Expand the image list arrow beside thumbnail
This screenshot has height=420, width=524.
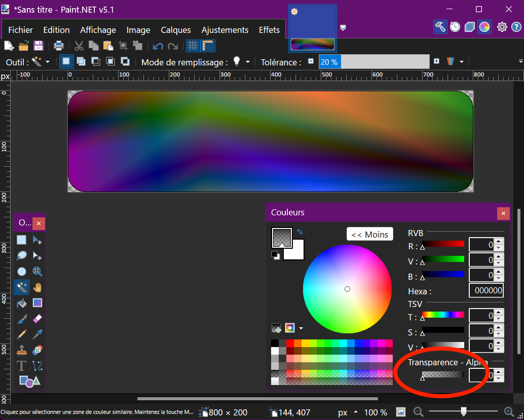[343, 28]
